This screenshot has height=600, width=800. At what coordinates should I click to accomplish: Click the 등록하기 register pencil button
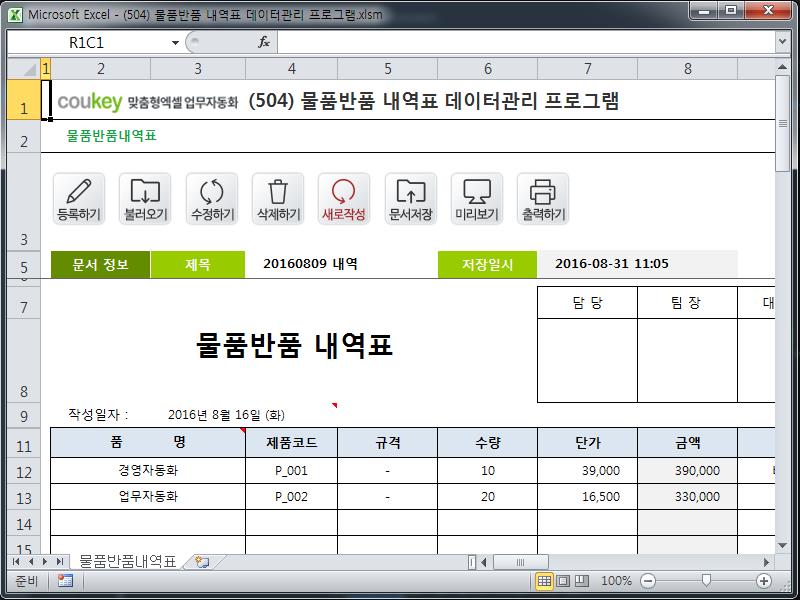[79, 199]
